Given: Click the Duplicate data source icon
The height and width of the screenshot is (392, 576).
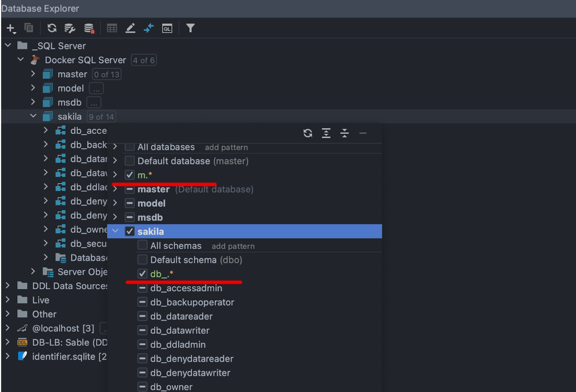Looking at the screenshot, I should click(x=29, y=28).
